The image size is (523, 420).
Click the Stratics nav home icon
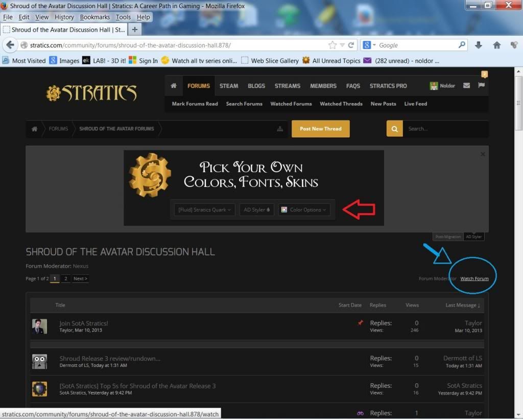pyautogui.click(x=174, y=86)
